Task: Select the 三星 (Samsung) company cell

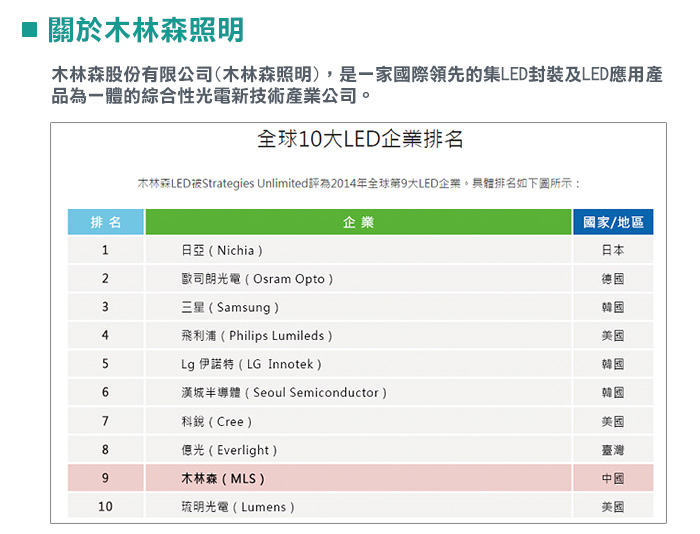Action: pos(358,307)
